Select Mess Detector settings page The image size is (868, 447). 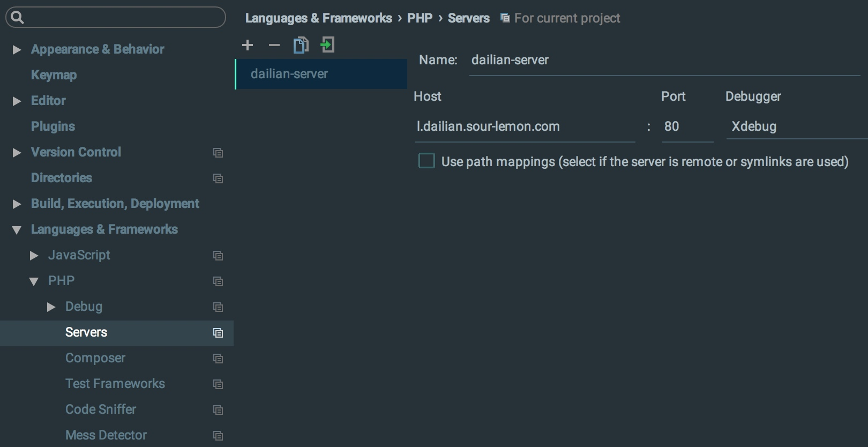(x=106, y=435)
